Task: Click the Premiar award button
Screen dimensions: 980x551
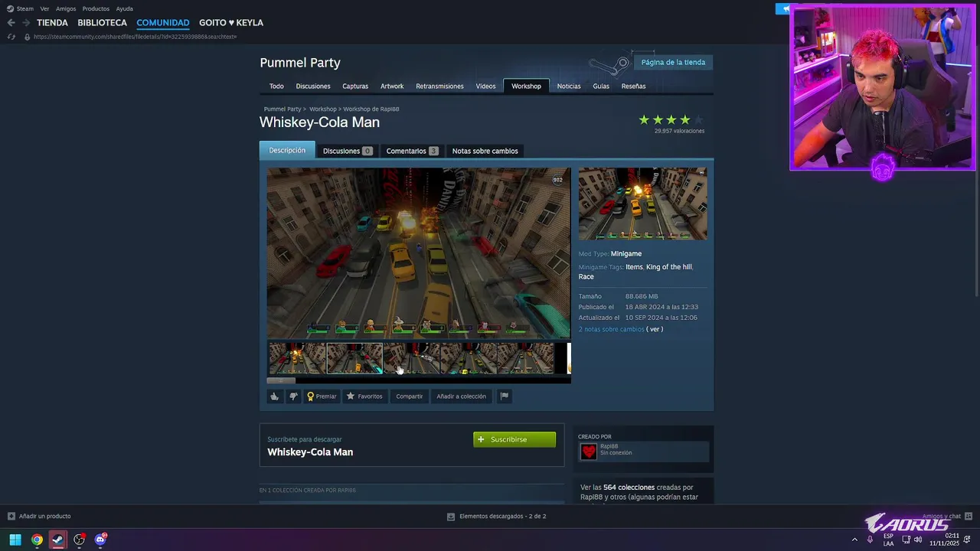Action: tap(322, 396)
